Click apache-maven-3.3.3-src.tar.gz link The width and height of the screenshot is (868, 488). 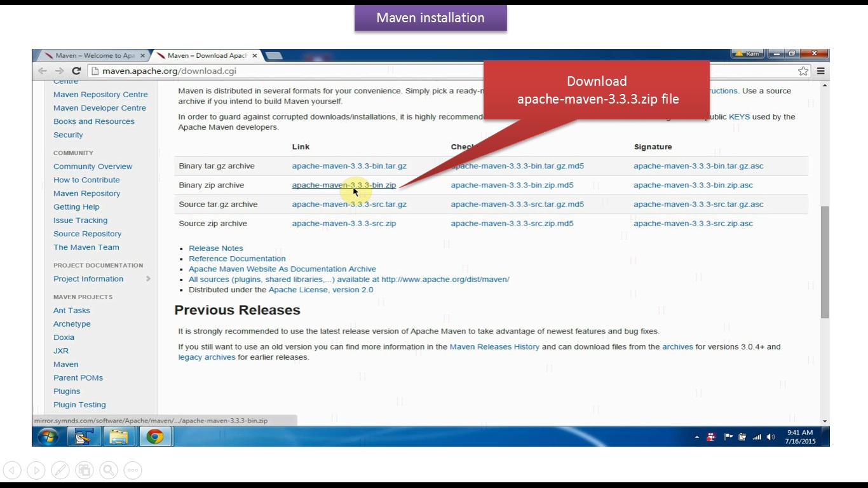(x=349, y=205)
